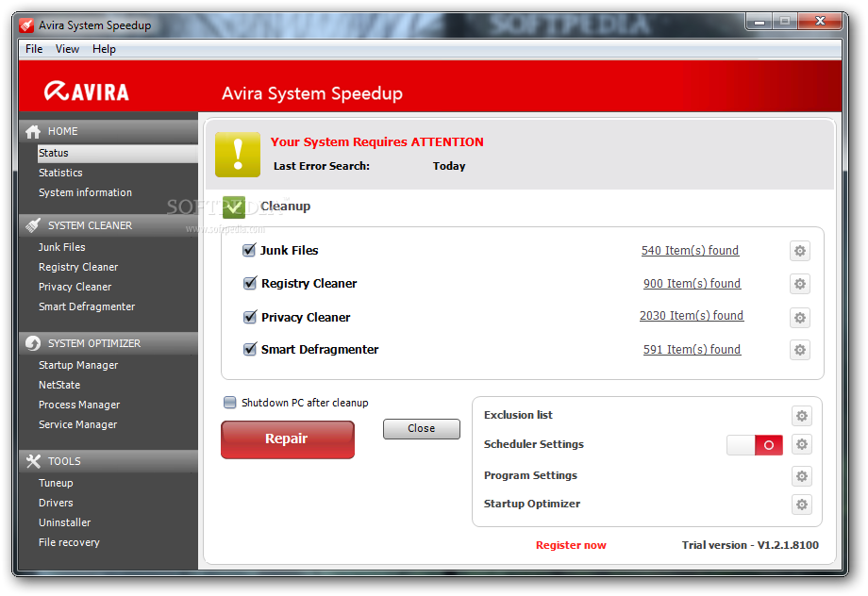Click the Exclusion list label
The width and height of the screenshot is (868, 596).
pyautogui.click(x=518, y=415)
